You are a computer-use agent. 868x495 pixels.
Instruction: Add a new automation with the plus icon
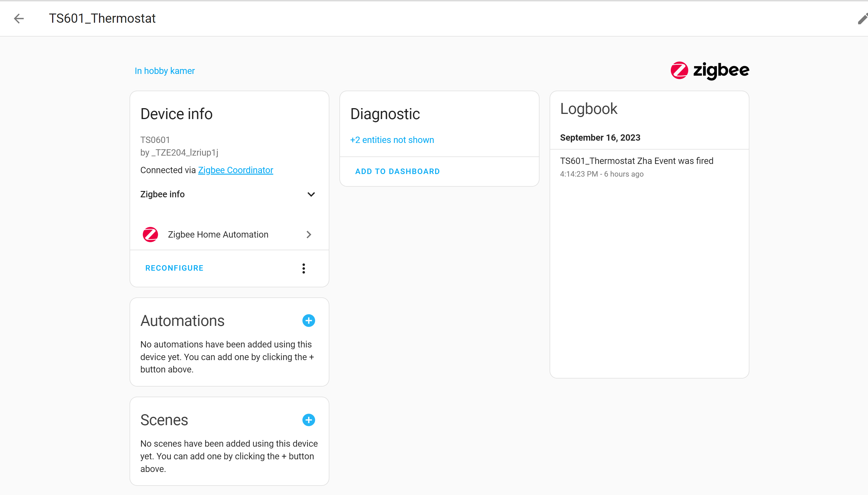coord(308,320)
